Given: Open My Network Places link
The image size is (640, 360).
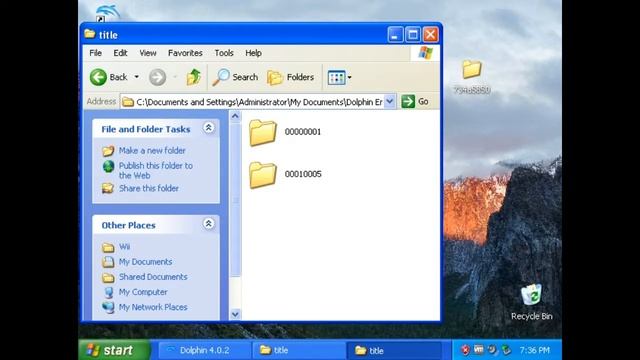Looking at the screenshot, I should tap(153, 307).
